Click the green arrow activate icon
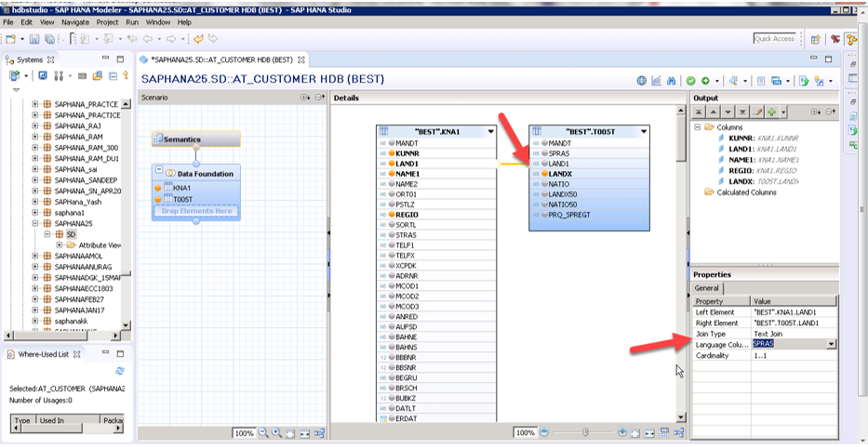 click(x=706, y=81)
